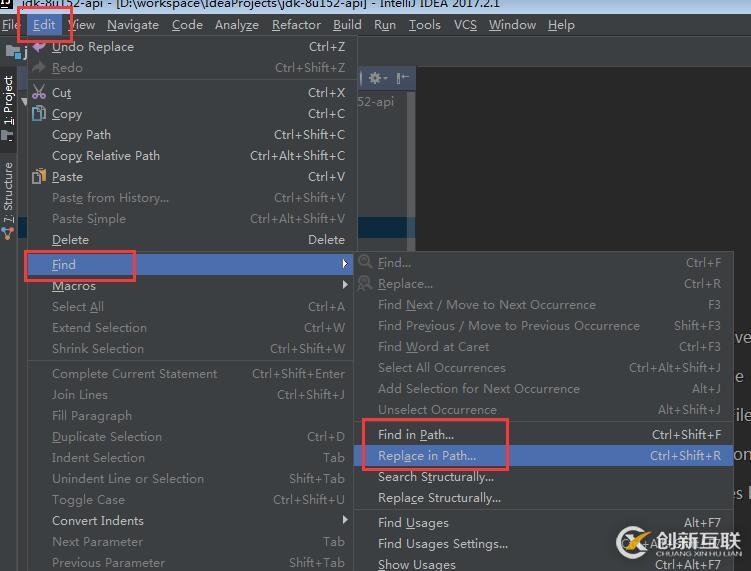Open the Analyze menu

coord(237,25)
